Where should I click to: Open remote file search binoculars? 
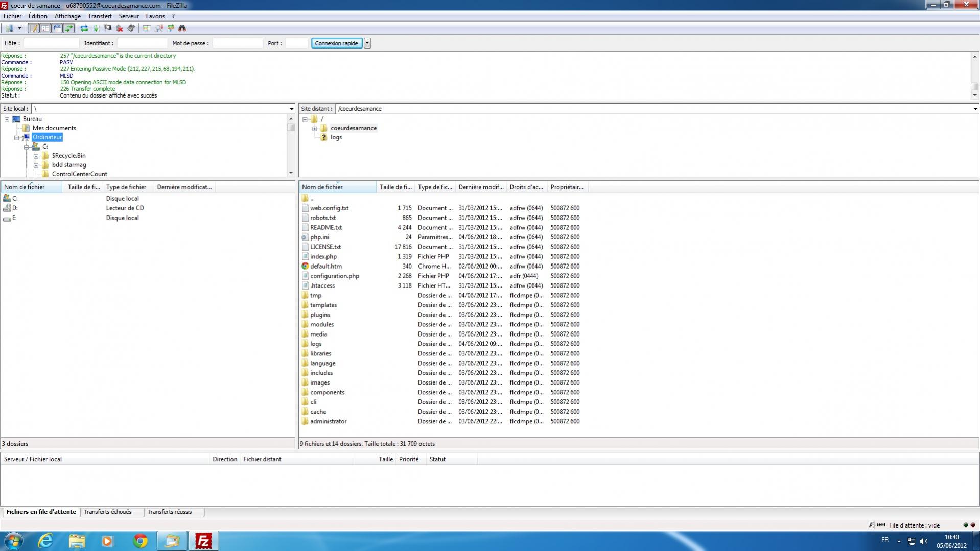pos(182,28)
